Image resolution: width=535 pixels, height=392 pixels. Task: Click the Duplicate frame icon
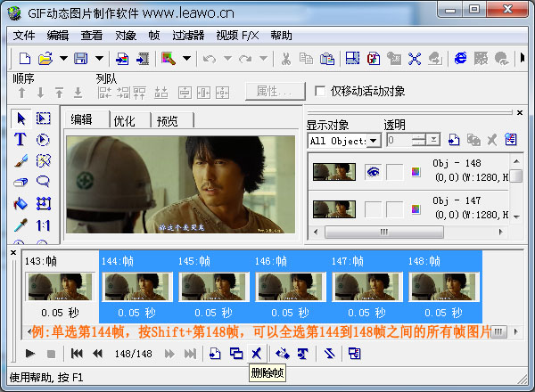click(236, 354)
